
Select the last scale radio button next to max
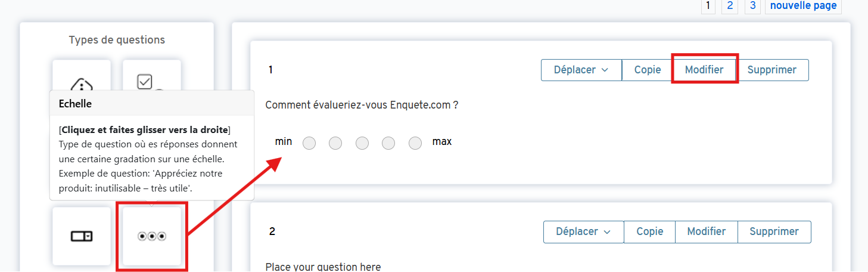[415, 143]
